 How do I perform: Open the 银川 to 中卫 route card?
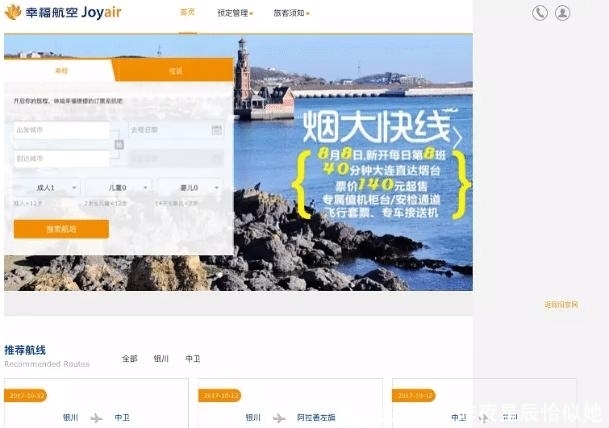point(96,403)
